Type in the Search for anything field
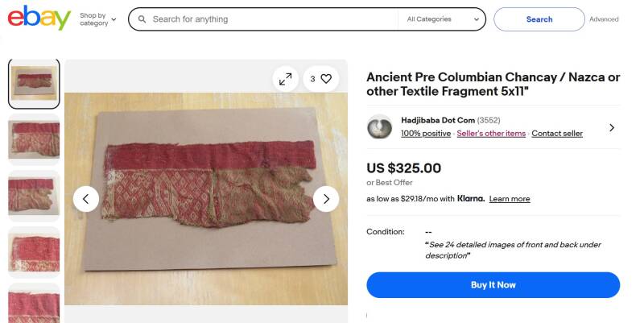The height and width of the screenshot is (323, 644). (x=270, y=19)
